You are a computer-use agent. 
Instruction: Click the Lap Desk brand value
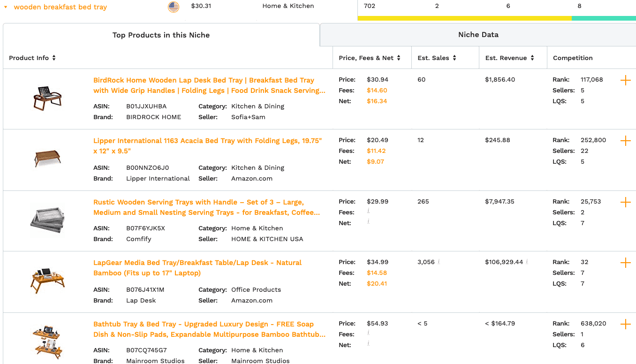(141, 300)
